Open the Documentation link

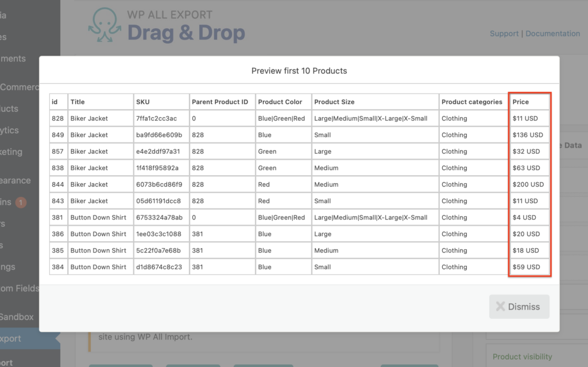tap(552, 33)
